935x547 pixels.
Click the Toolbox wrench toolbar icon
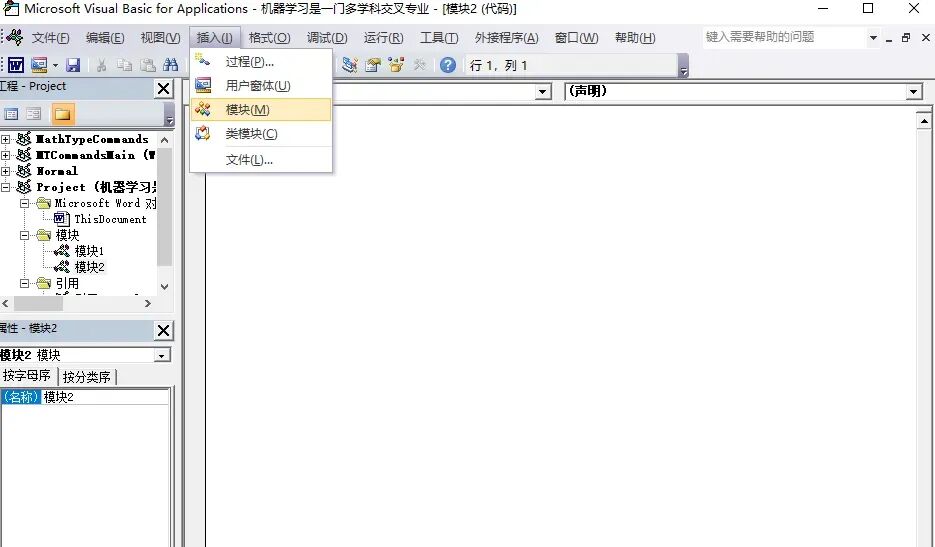pos(420,65)
